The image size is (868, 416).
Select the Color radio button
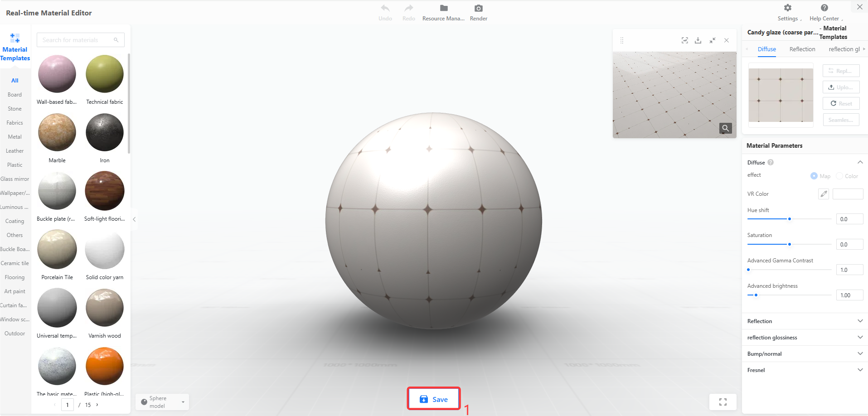(x=839, y=176)
